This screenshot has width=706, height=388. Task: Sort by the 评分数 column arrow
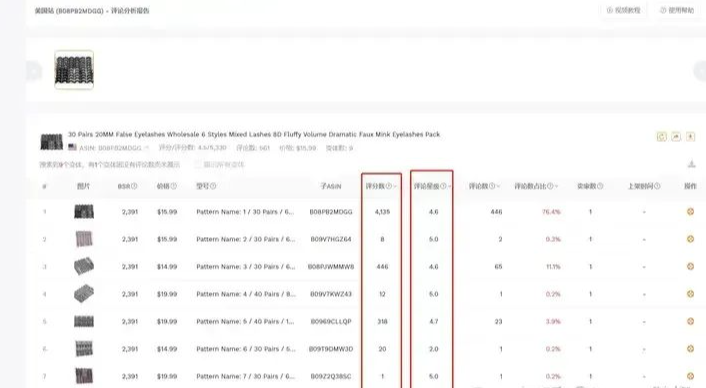coord(395,186)
